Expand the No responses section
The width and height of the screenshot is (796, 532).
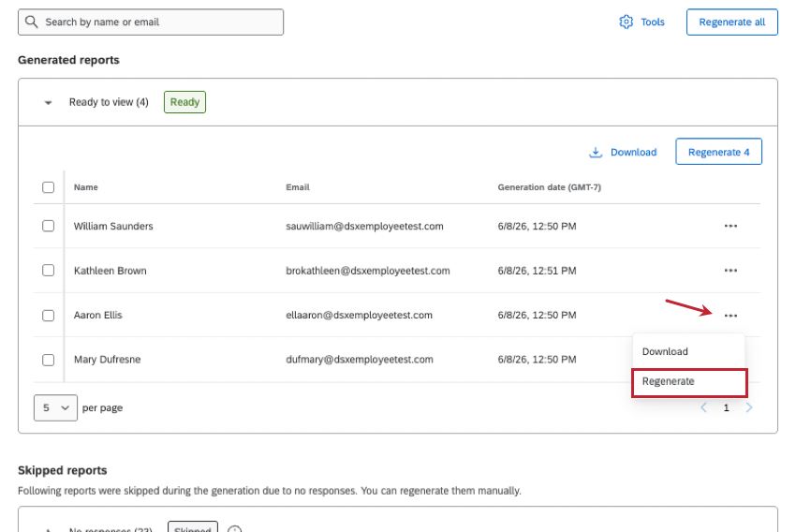click(48, 530)
